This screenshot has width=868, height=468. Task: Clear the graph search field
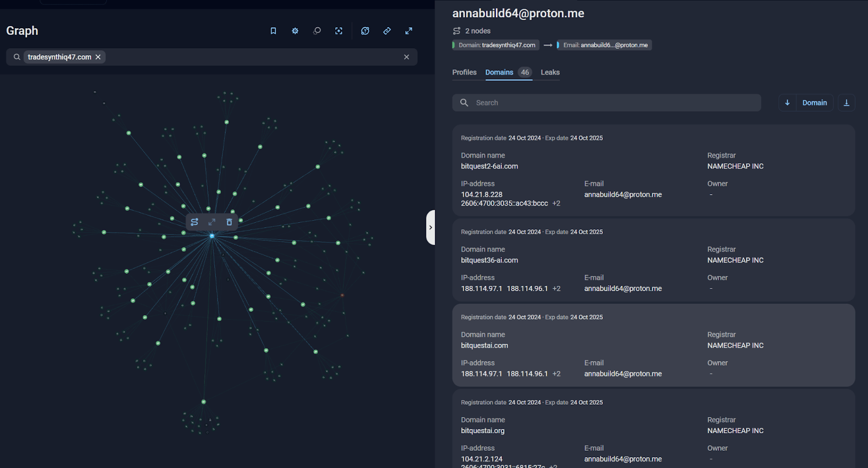click(x=406, y=57)
